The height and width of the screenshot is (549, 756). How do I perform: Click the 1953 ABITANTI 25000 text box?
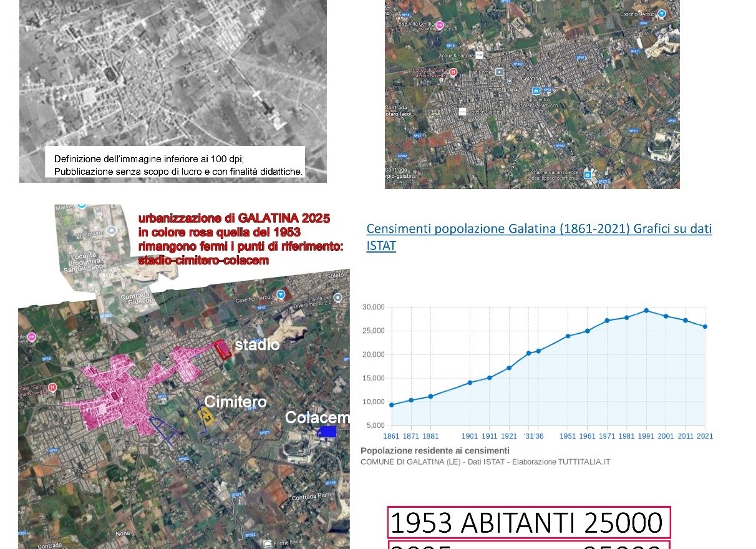click(528, 523)
